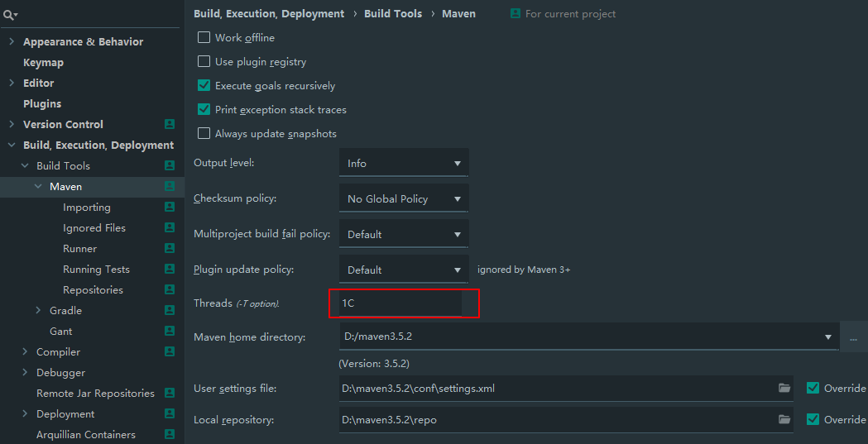Open the Keymap settings page
The width and height of the screenshot is (868, 444).
[43, 62]
